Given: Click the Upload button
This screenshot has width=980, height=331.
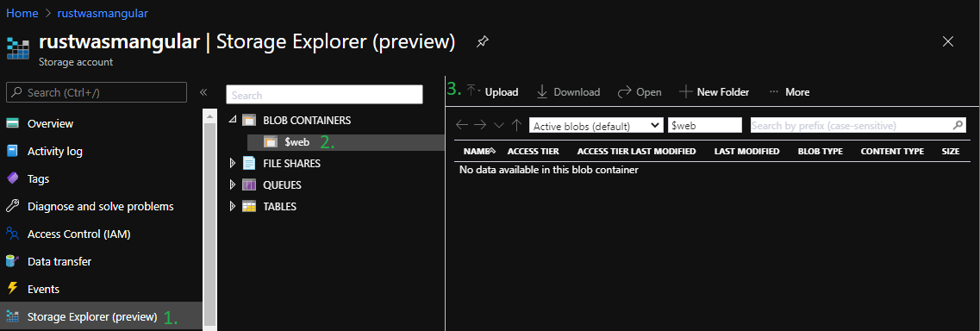Looking at the screenshot, I should point(493,92).
